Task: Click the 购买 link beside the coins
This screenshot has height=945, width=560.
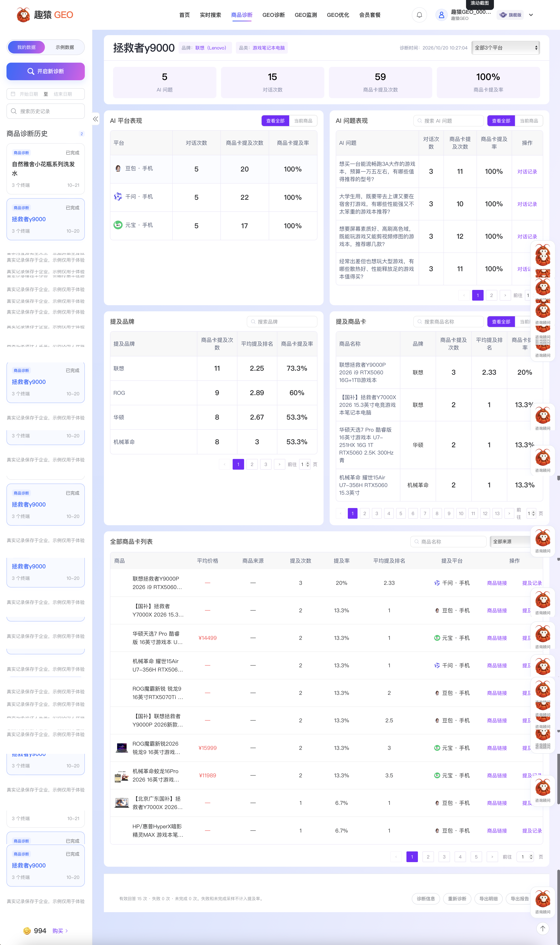Action: click(x=60, y=931)
